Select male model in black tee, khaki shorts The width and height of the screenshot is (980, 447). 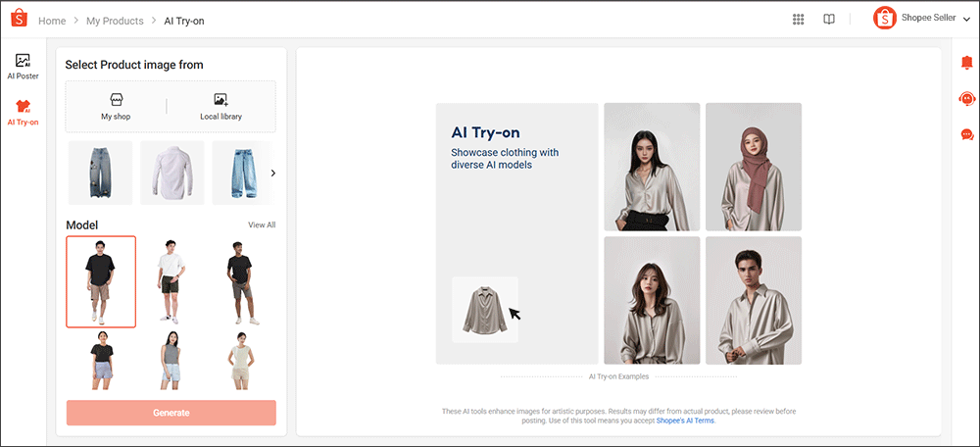tap(101, 282)
